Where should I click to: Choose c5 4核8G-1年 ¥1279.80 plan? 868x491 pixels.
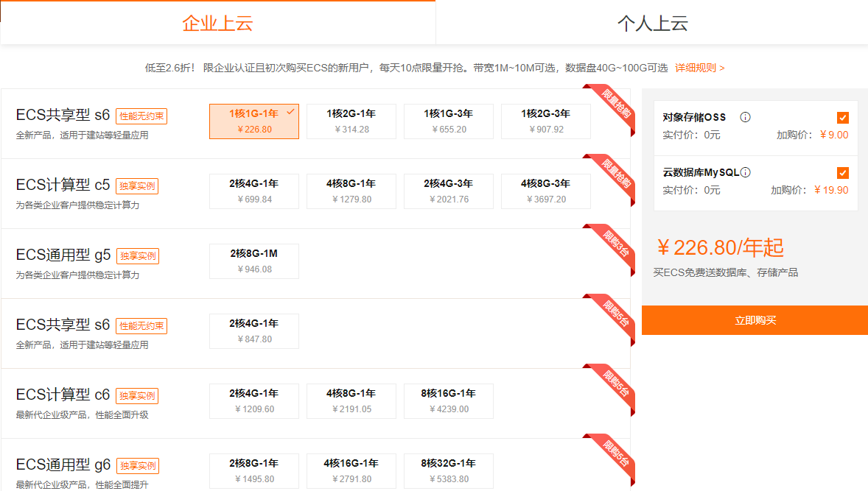click(351, 191)
